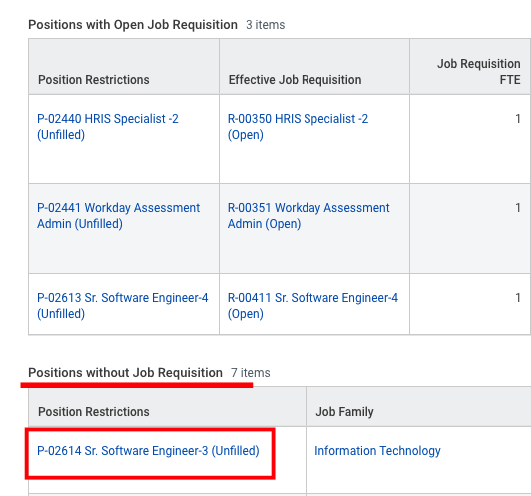Open the P-02440 HRIS Specialist -2 (Unfilled) position
The image size is (531, 496).
click(x=108, y=127)
